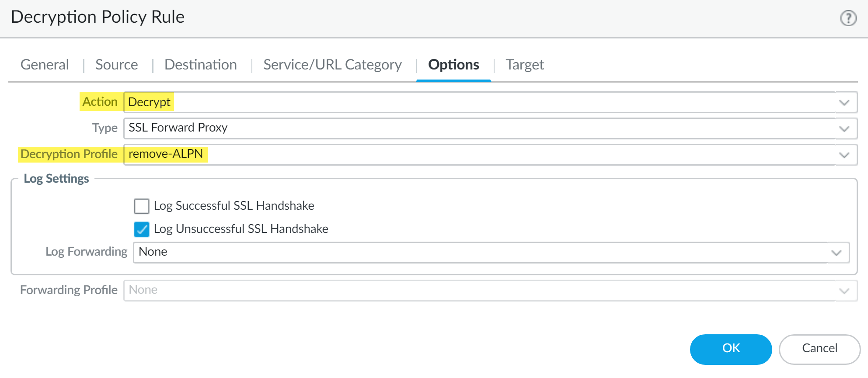The height and width of the screenshot is (378, 868).
Task: Click the Decrypt action field
Action: coord(479,102)
